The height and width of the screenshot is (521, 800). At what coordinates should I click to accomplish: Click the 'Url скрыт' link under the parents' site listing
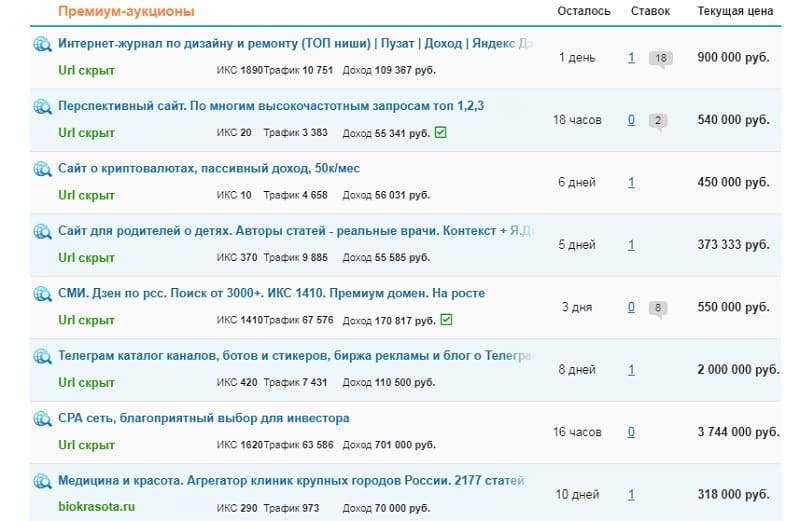86,257
